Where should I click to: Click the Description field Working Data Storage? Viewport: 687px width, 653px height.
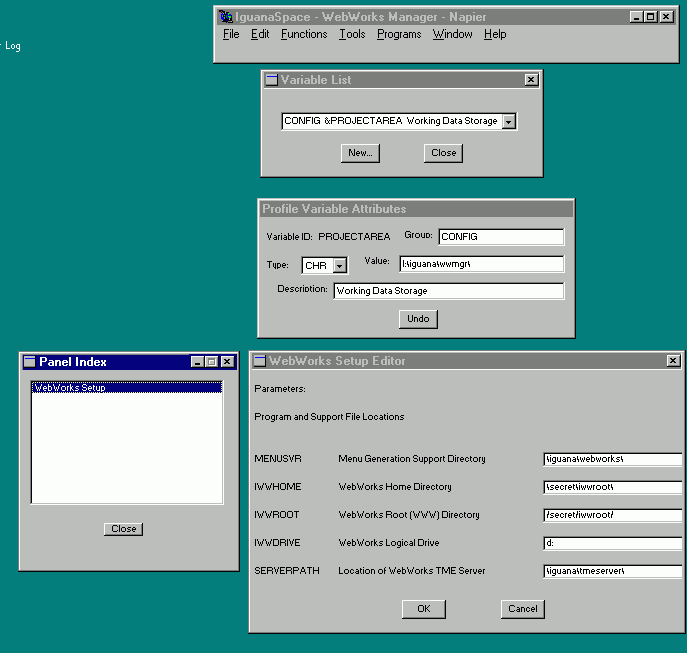449,291
